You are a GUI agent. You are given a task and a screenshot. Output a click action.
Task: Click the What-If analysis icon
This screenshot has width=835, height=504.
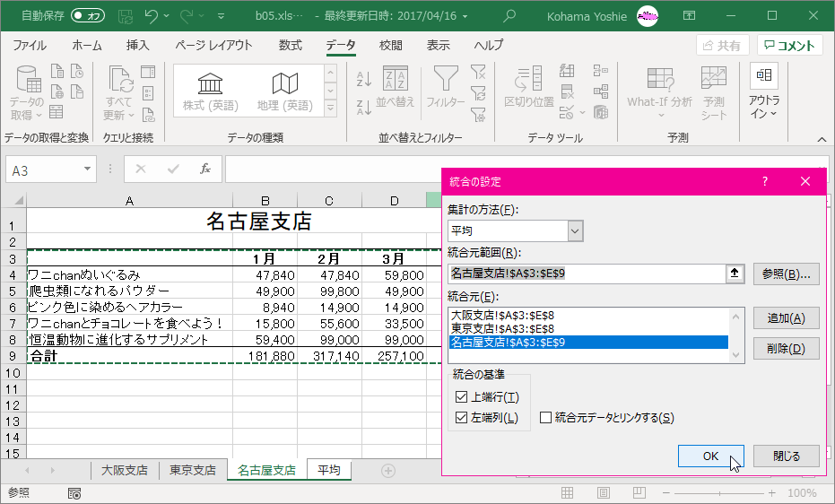[x=659, y=80]
